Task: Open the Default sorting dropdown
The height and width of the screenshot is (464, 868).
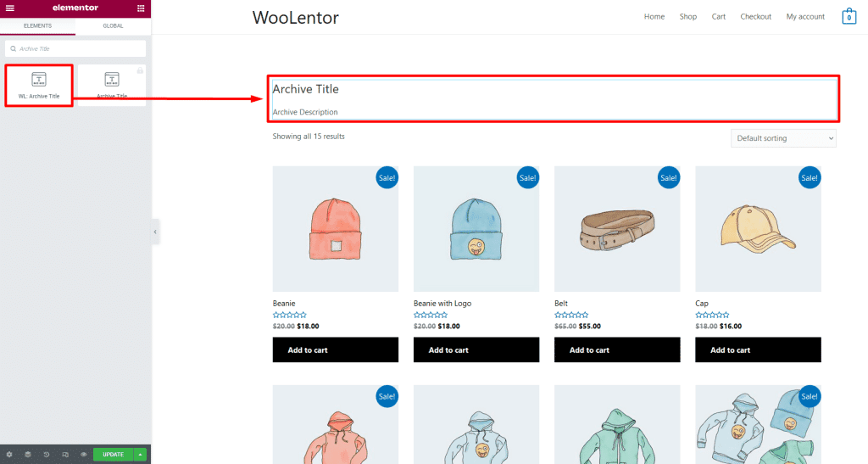Action: pyautogui.click(x=783, y=138)
